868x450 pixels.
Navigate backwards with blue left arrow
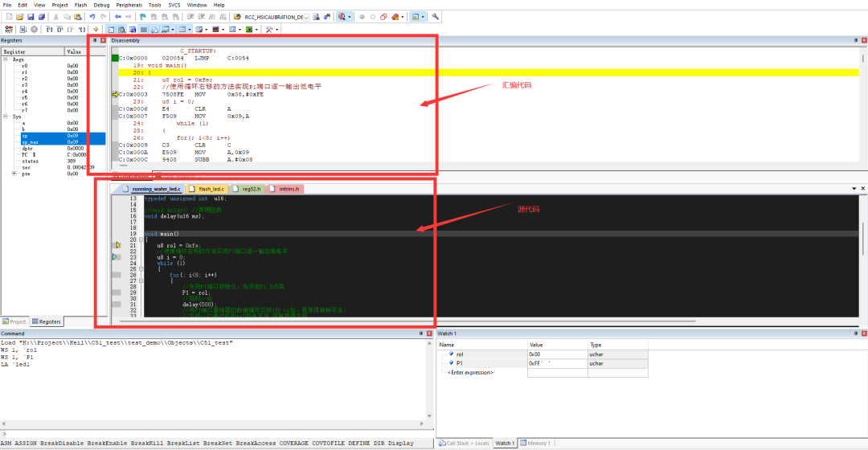(117, 17)
